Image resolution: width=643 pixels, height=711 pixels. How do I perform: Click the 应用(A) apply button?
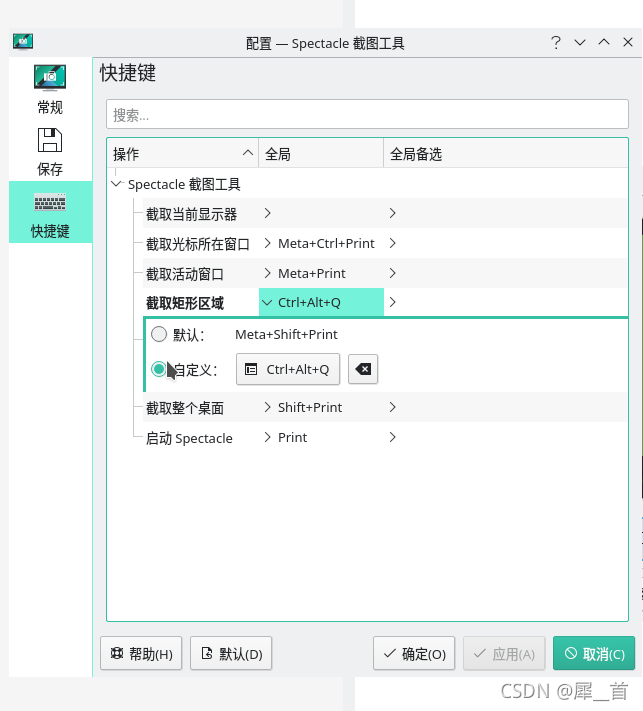504,653
